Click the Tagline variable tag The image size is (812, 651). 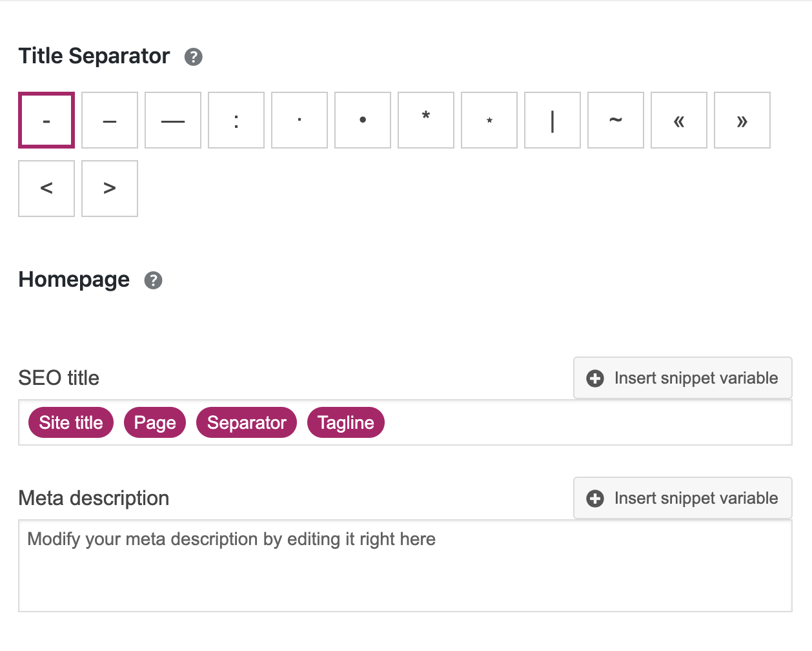(345, 422)
